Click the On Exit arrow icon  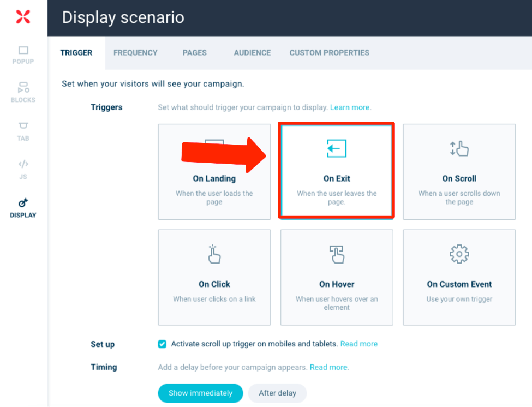coord(337,148)
